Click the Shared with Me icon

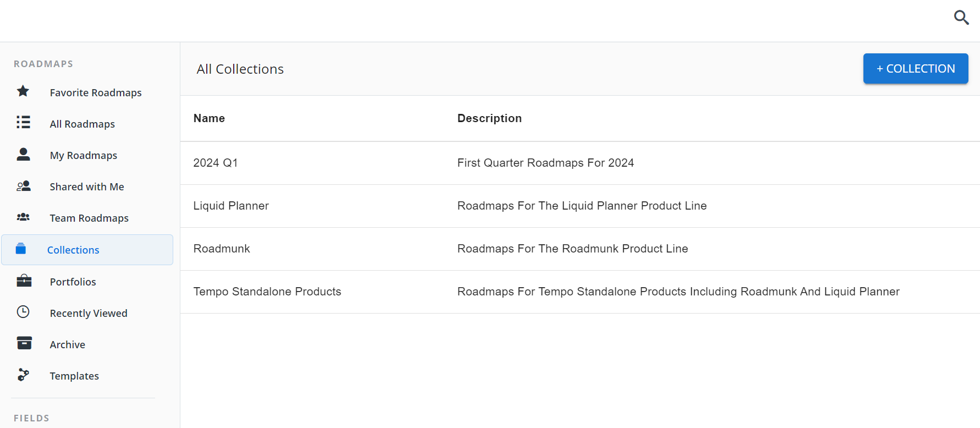(x=23, y=186)
